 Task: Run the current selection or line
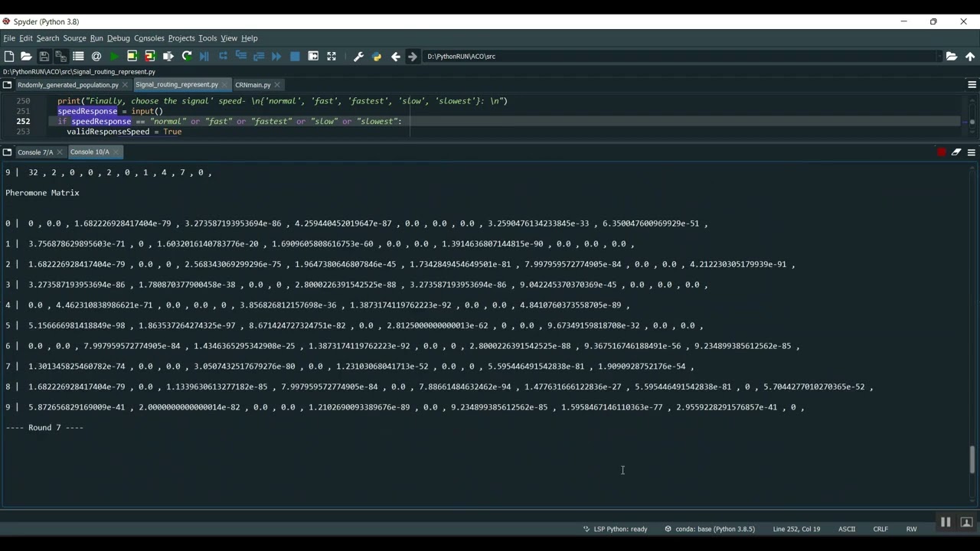168,57
